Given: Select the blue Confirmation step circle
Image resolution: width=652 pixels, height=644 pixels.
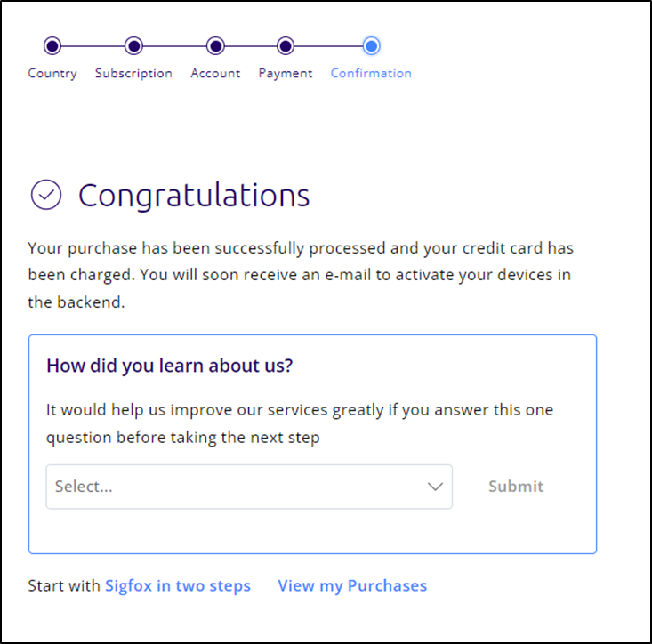Looking at the screenshot, I should tap(371, 45).
